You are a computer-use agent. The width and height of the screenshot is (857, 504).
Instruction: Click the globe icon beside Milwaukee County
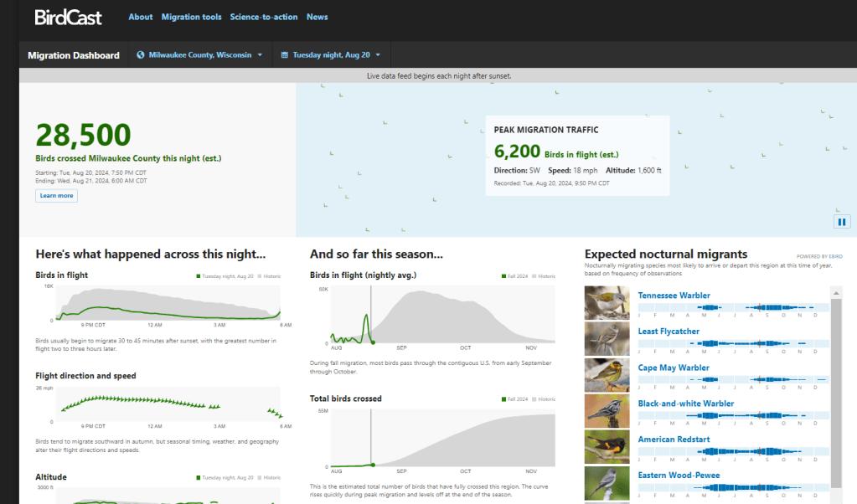coord(141,55)
